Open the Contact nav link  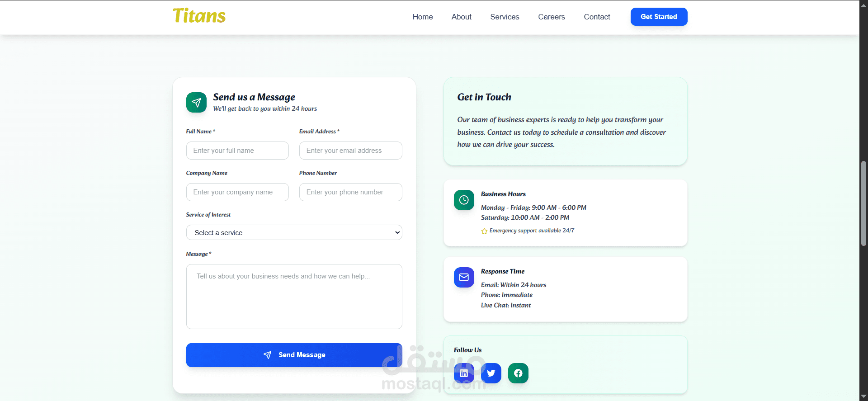click(597, 17)
